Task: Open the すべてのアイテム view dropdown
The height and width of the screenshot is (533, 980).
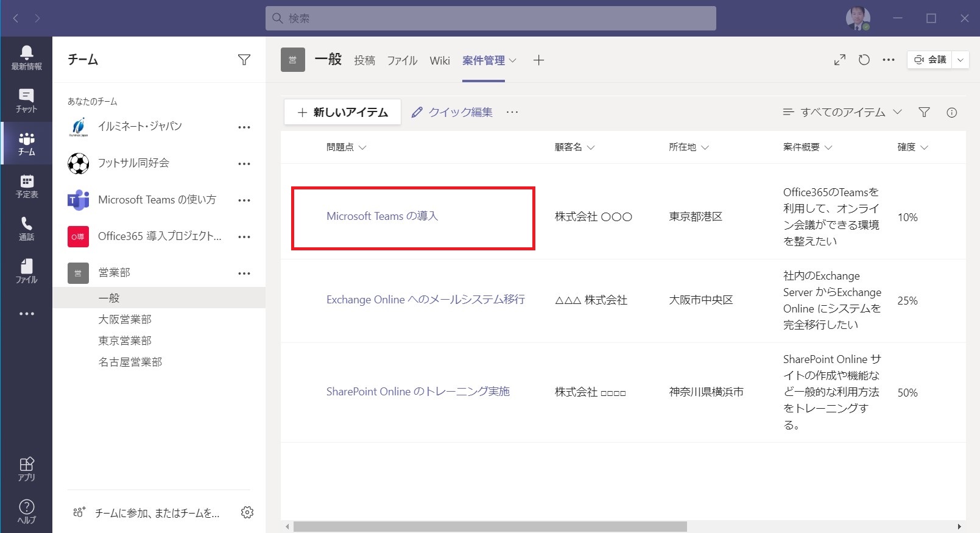Action: click(x=842, y=112)
